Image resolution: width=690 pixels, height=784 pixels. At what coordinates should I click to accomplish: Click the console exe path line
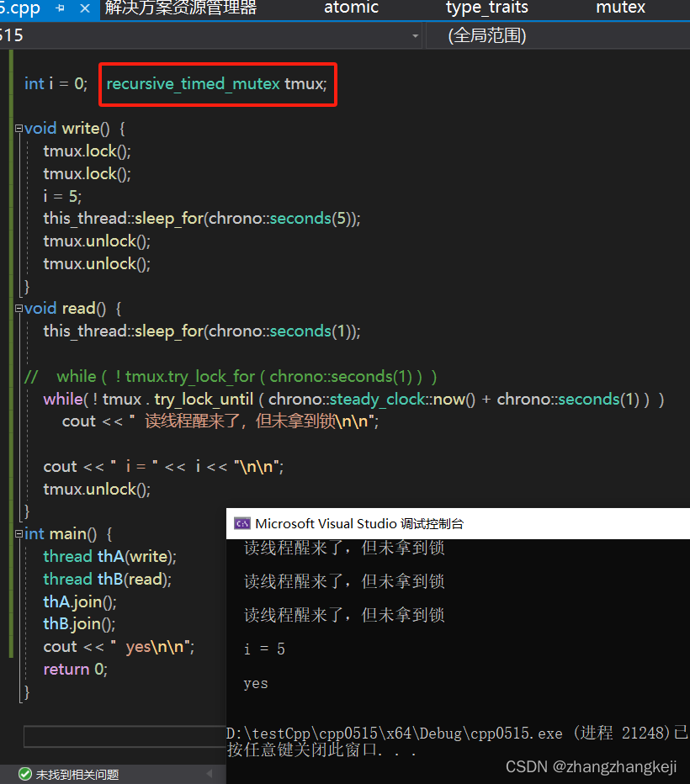[458, 733]
